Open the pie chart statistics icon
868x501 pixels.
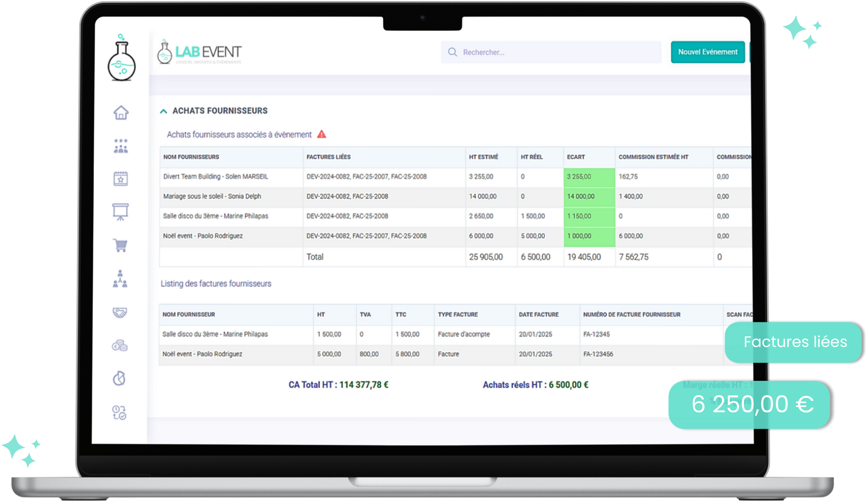pyautogui.click(x=119, y=379)
